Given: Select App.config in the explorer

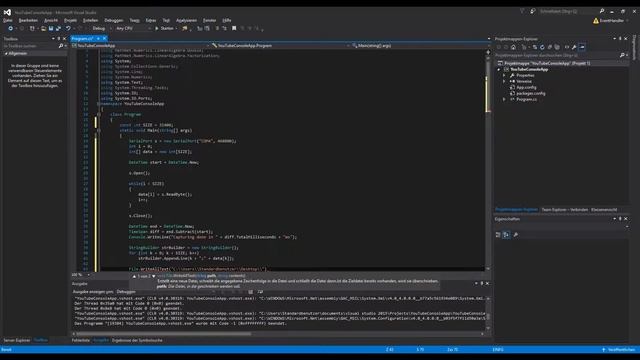Looking at the screenshot, I should pyautogui.click(x=526, y=87).
